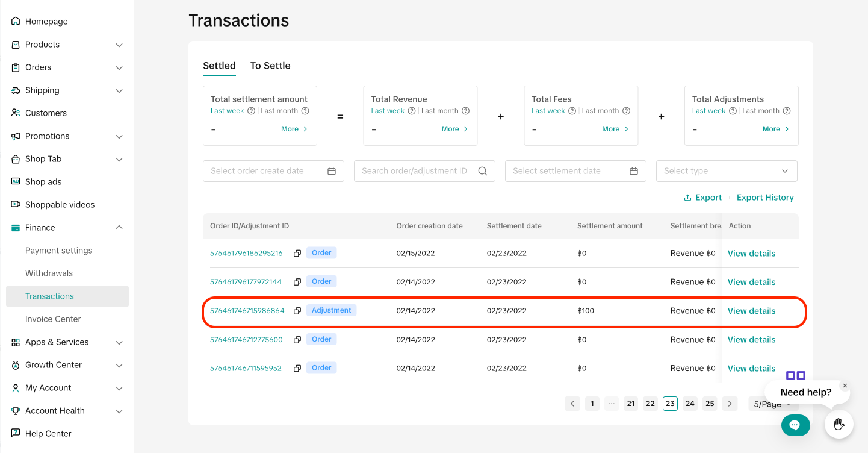Click the hand wave assistant icon
The width and height of the screenshot is (868, 453).
point(839,425)
